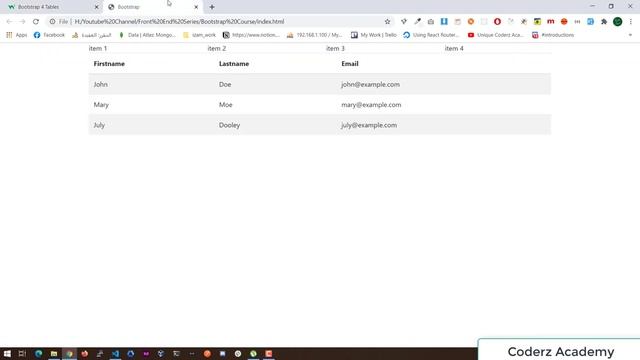Click the Firstname column header
The height and width of the screenshot is (360, 640).
[x=109, y=64]
